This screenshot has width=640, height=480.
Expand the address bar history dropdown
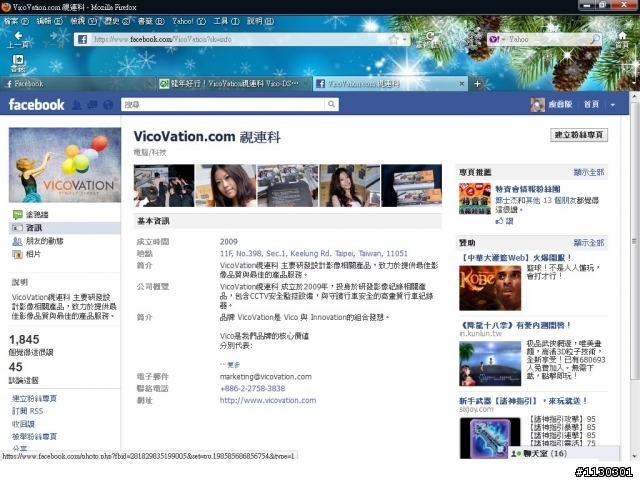tap(404, 40)
